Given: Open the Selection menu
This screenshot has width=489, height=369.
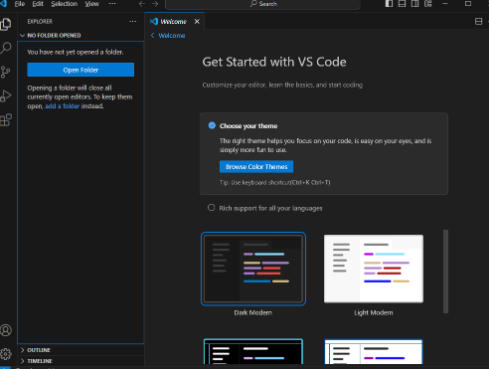Looking at the screenshot, I should [64, 4].
